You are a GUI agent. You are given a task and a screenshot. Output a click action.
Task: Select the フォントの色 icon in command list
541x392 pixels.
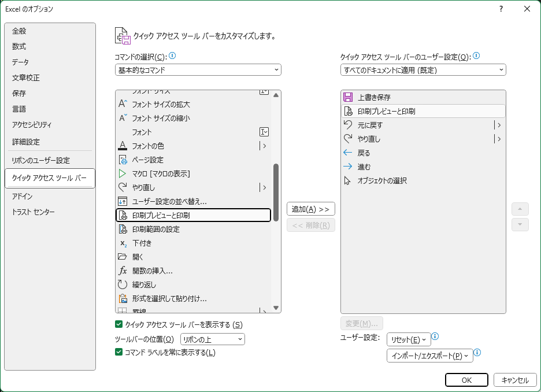(x=123, y=146)
